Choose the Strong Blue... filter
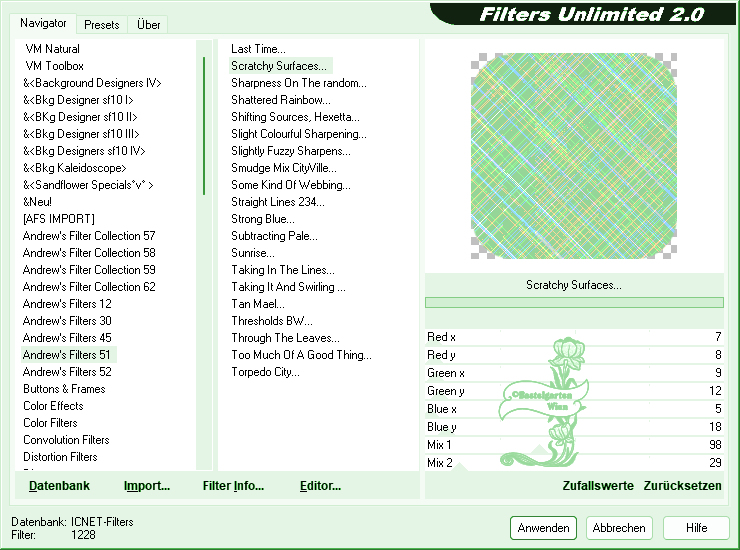 263,219
